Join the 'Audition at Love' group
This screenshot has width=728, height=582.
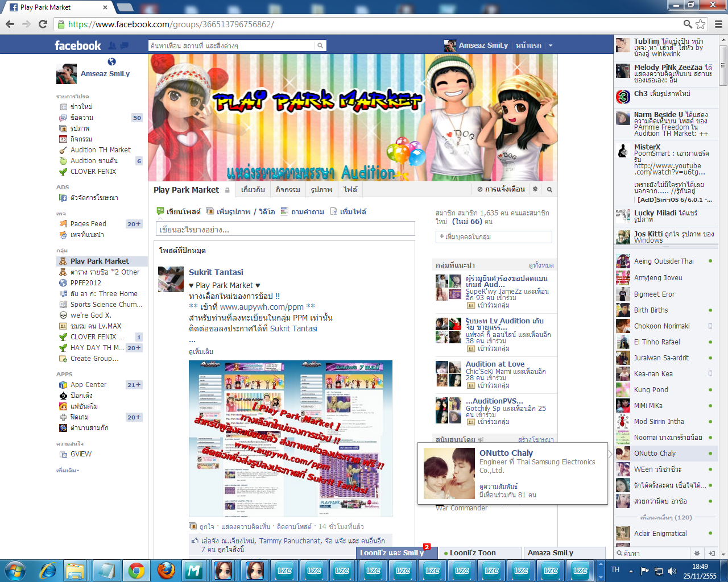coord(493,385)
